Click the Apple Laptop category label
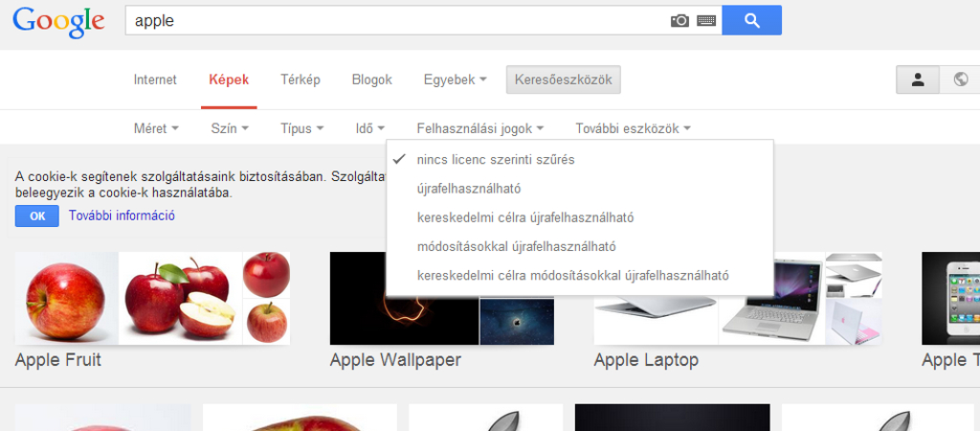The image size is (980, 431). 646,360
